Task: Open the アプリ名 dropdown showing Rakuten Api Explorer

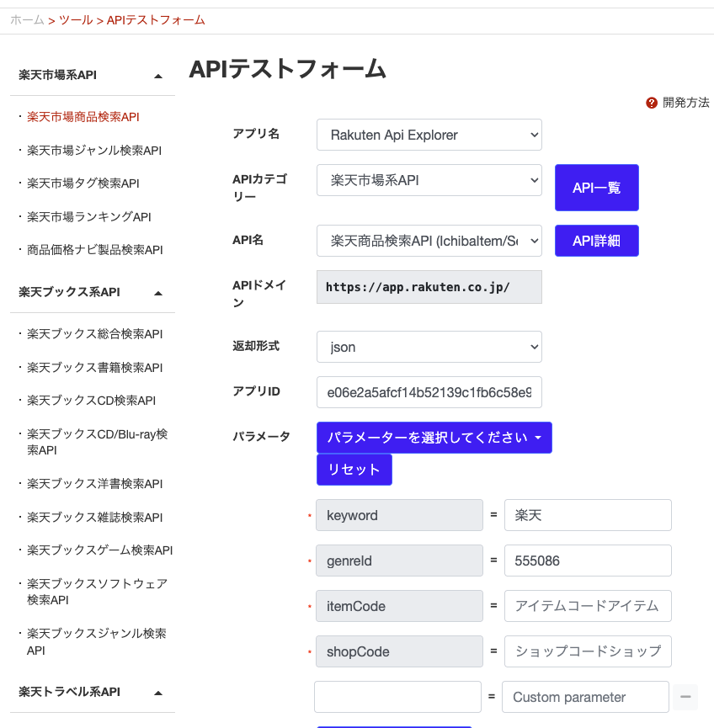Action: 429,135
